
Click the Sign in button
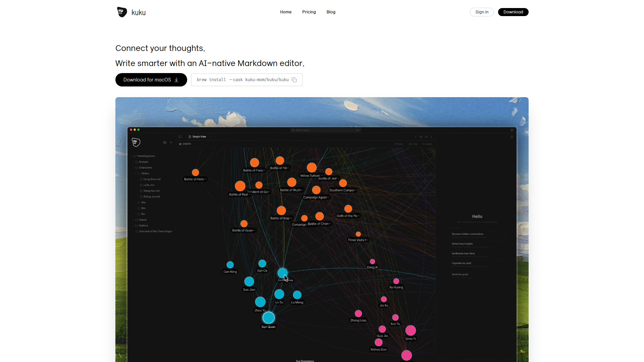pos(482,12)
